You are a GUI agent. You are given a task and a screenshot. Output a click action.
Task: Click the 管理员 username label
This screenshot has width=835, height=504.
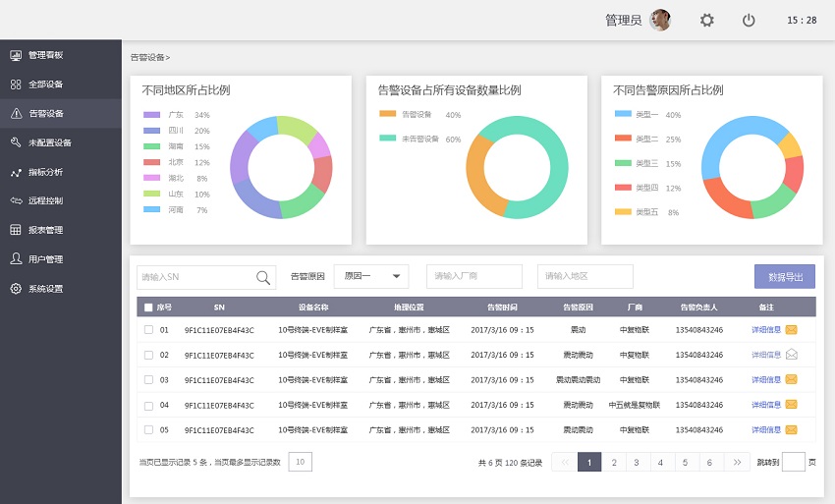click(x=623, y=21)
